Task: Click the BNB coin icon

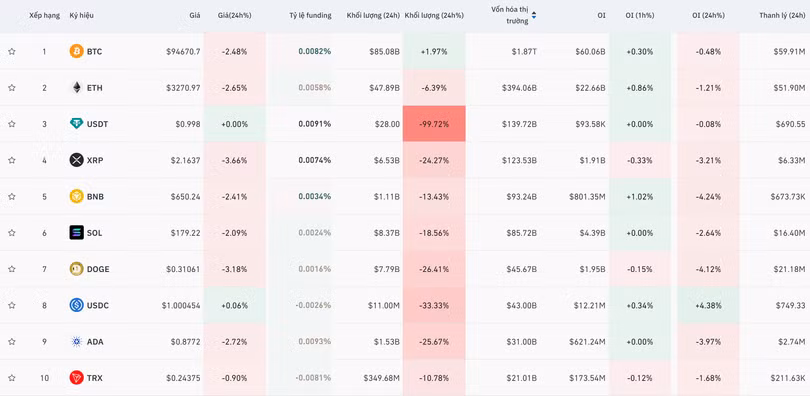Action: coord(76,196)
